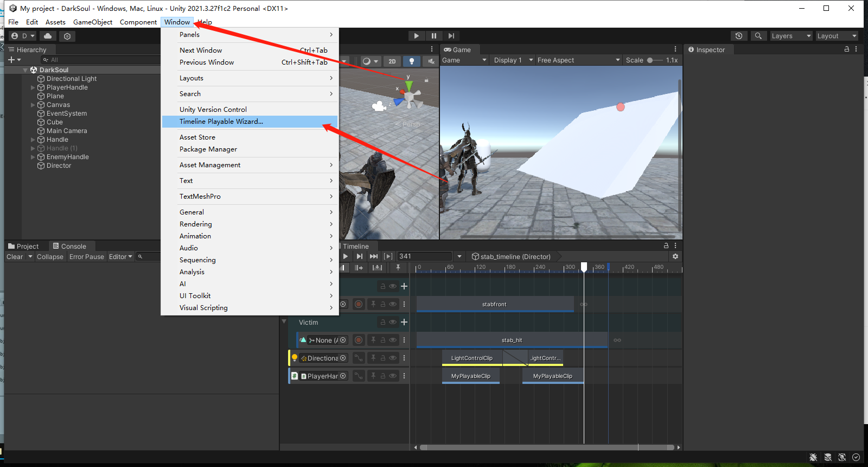Click the Timeline playhead marker

pos(584,267)
